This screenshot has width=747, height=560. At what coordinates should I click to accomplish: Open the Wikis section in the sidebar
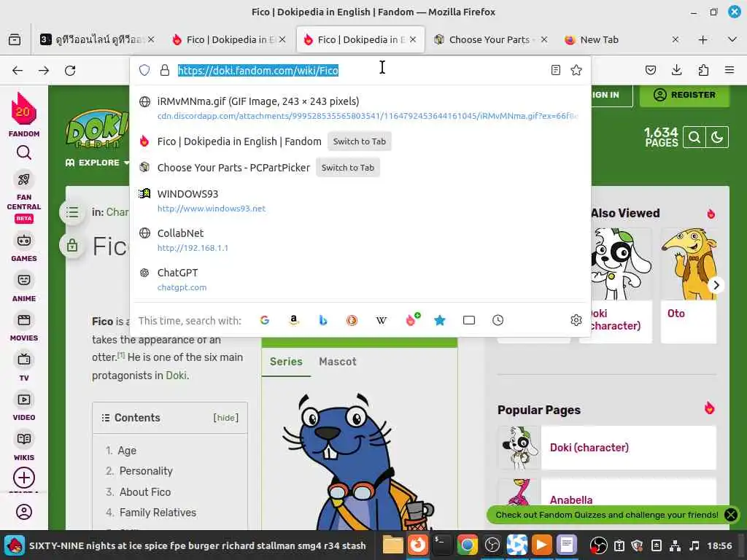(24, 446)
